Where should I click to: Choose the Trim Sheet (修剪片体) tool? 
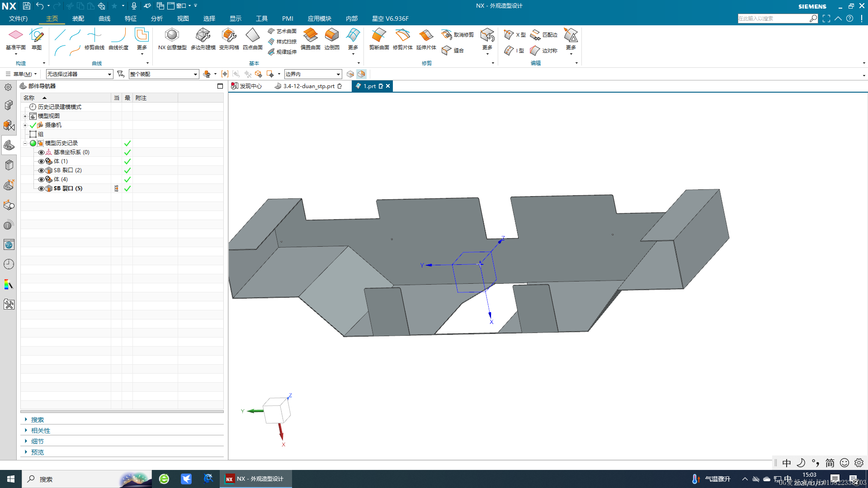402,39
